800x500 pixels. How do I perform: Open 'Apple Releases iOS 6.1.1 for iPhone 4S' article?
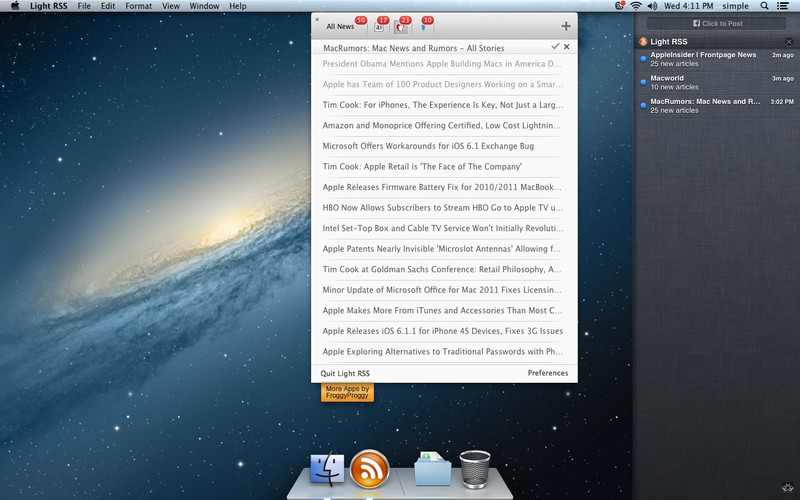pos(442,331)
